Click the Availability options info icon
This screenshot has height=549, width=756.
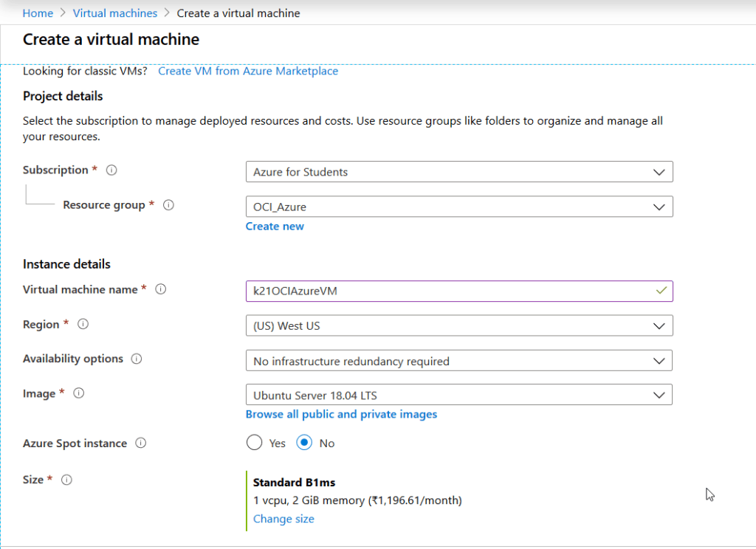click(136, 359)
